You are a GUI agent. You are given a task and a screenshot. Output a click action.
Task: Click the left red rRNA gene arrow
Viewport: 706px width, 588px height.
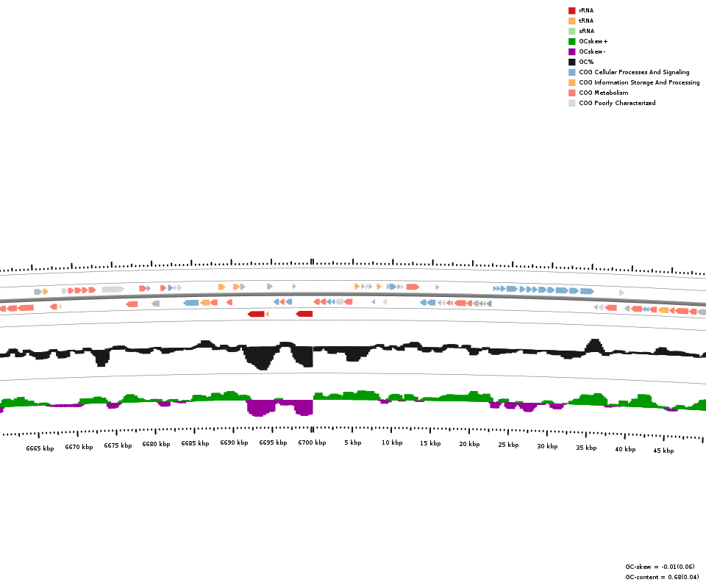[x=256, y=314]
